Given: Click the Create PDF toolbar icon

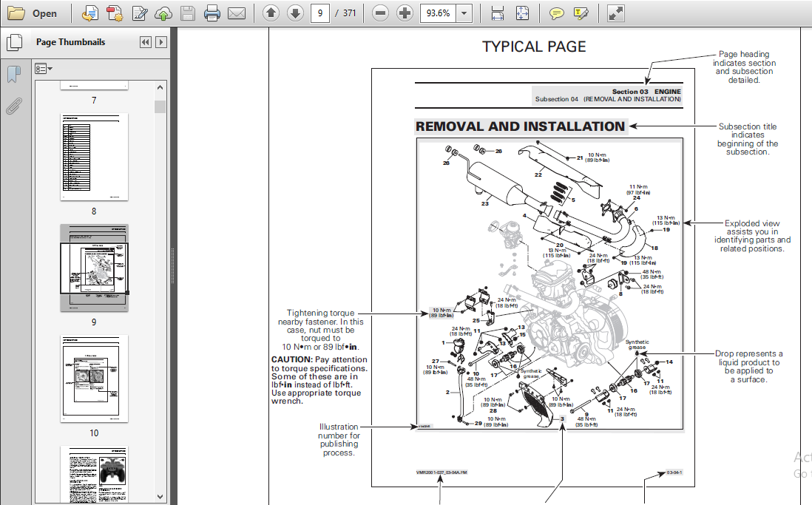Looking at the screenshot, I should pyautogui.click(x=90, y=13).
